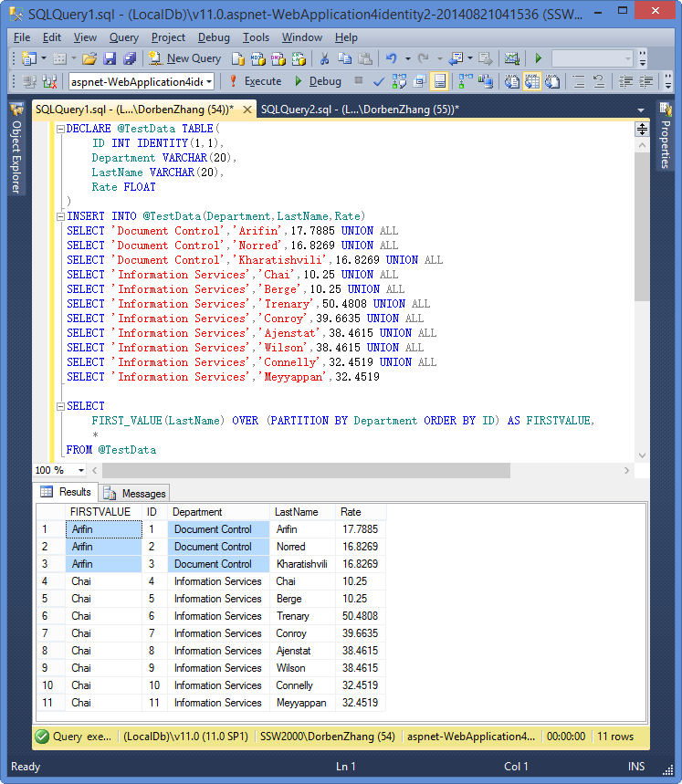Save the query with the floppy disk icon
The height and width of the screenshot is (784, 682).
110,58
